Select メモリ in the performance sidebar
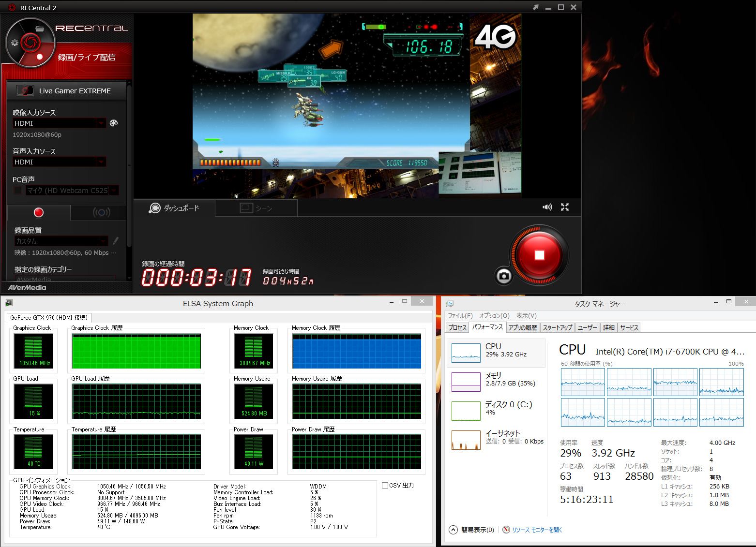Image resolution: width=756 pixels, height=547 pixels. point(496,382)
